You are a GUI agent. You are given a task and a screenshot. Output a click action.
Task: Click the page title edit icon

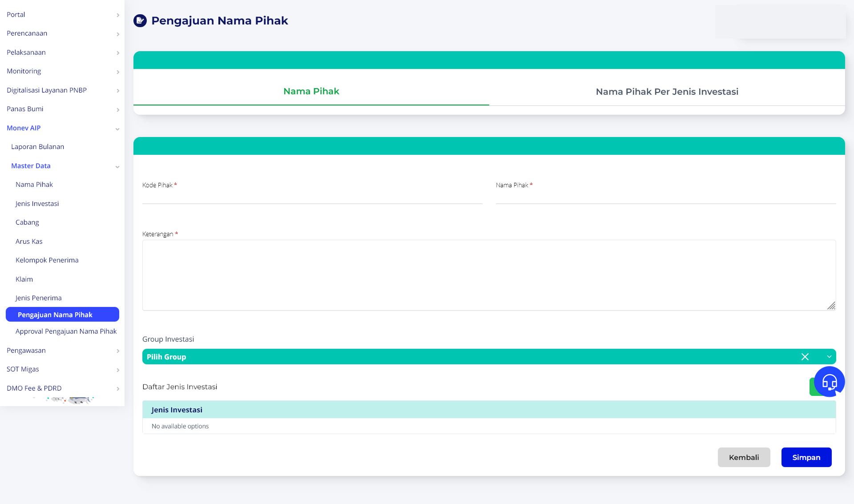click(x=140, y=20)
